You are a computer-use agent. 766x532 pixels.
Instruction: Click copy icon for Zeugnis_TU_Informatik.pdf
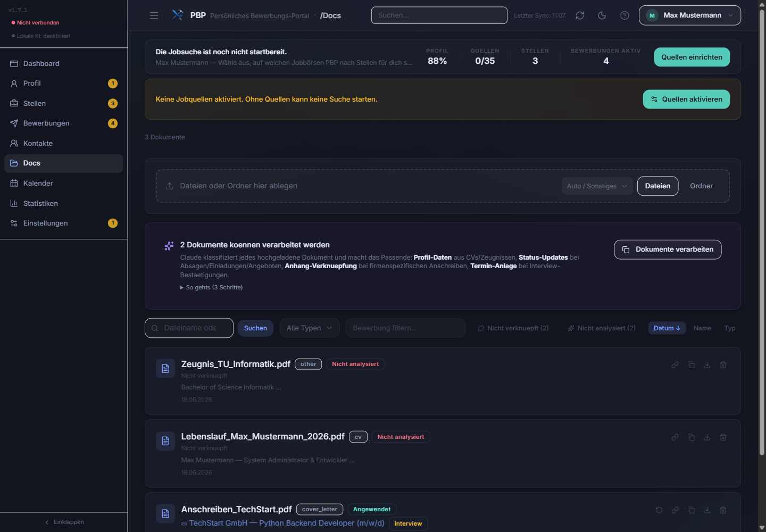point(691,365)
